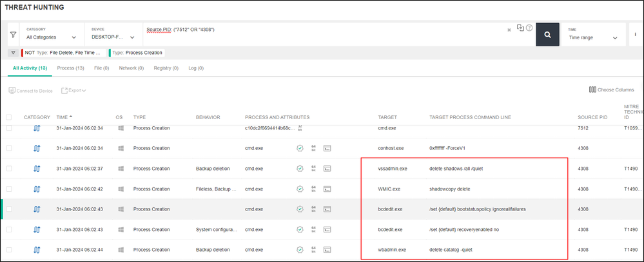Click process category icon in conhost.exe row

click(37, 148)
